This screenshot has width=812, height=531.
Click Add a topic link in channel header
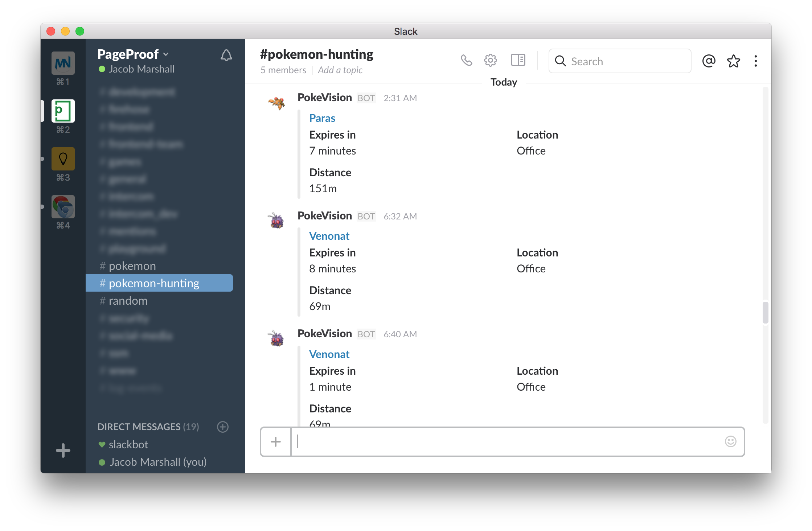click(340, 70)
